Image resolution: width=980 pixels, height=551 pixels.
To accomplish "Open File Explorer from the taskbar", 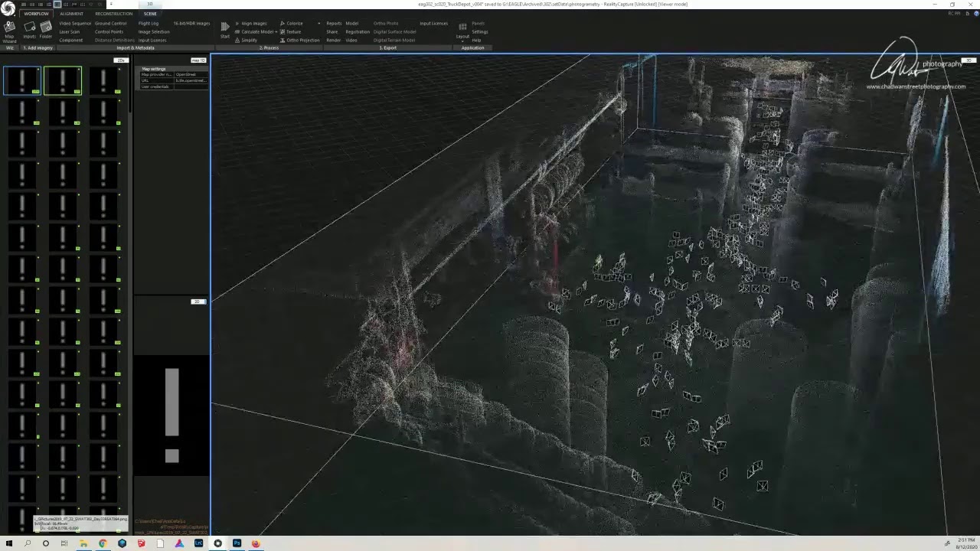I will tap(83, 543).
